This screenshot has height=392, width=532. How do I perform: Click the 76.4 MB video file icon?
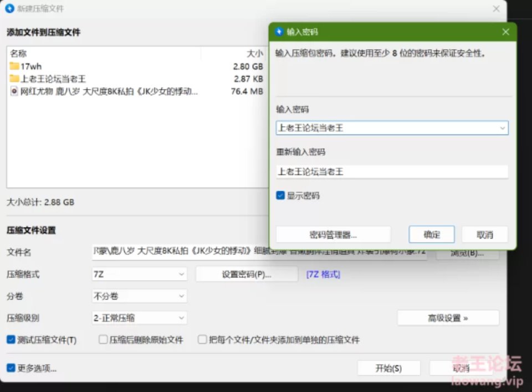14,91
